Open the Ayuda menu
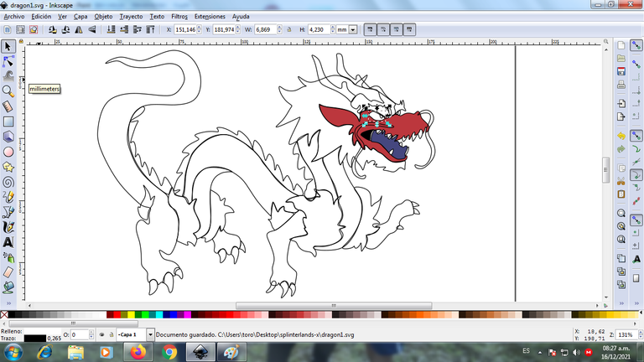The height and width of the screenshot is (362, 644). 241,17
